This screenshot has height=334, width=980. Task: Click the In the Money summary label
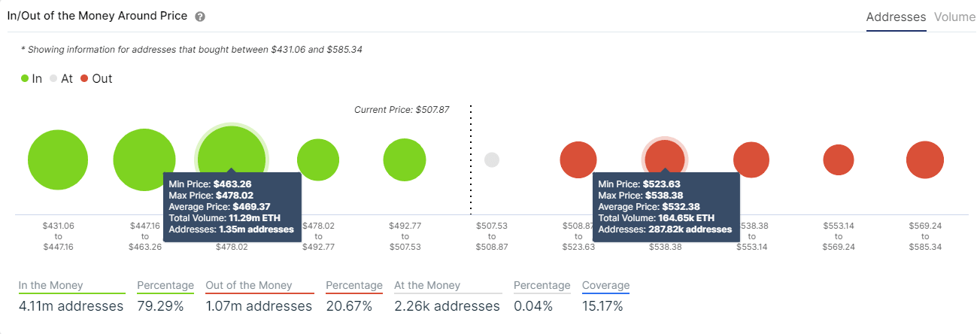(x=51, y=286)
